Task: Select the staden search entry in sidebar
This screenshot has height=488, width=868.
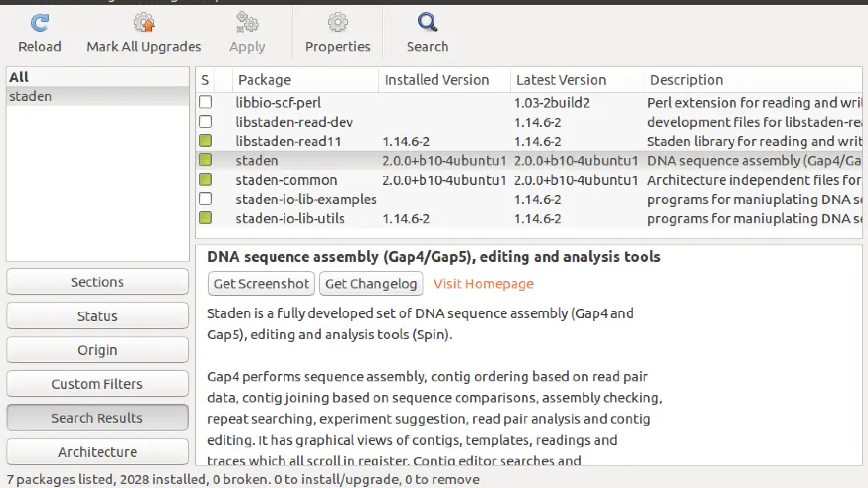Action: [x=97, y=96]
